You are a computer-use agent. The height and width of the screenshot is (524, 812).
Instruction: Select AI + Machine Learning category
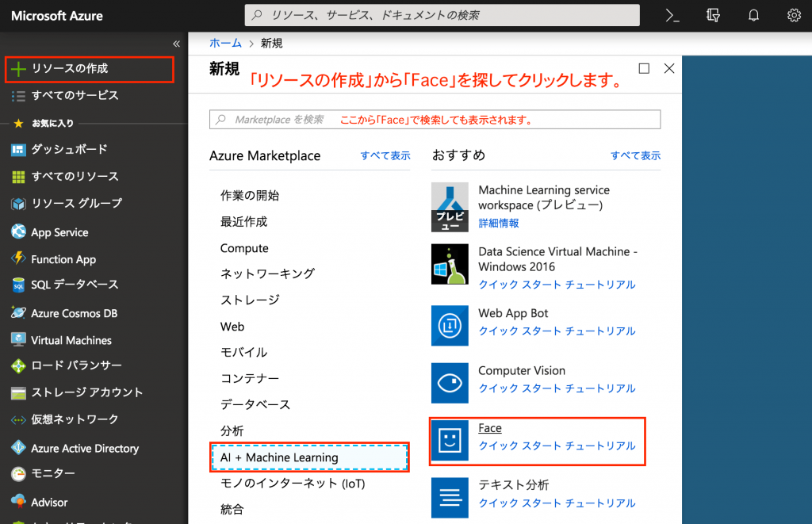310,457
